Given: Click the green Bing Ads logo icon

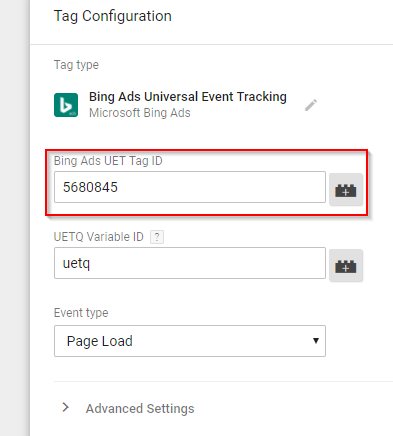Looking at the screenshot, I should point(66,105).
